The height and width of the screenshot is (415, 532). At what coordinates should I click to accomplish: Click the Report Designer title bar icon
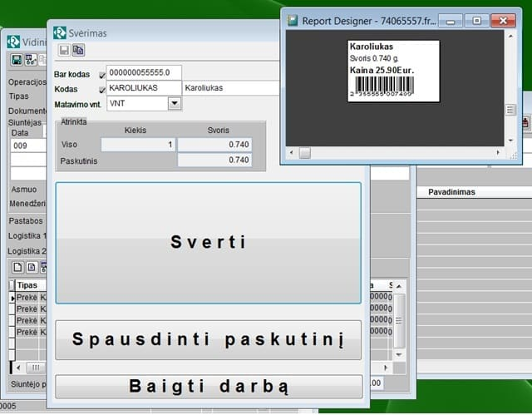293,20
